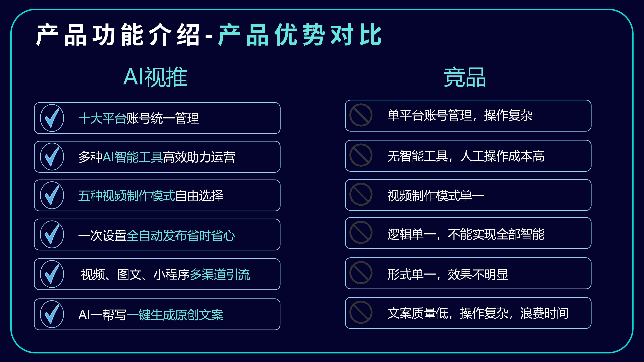Click the prohibition icon beside 视频制作模式单一
Screen dimensions: 644x362
[361, 195]
